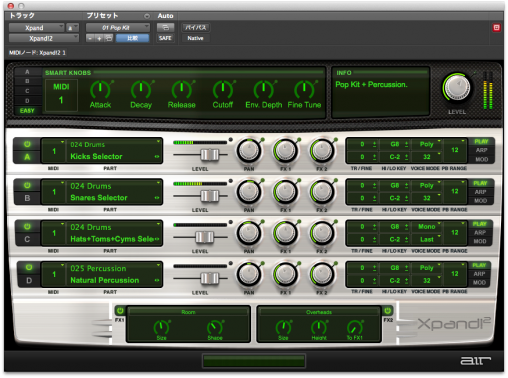Click the PAN knob for part D
Viewport: 508px width, 378px height.
249,274
